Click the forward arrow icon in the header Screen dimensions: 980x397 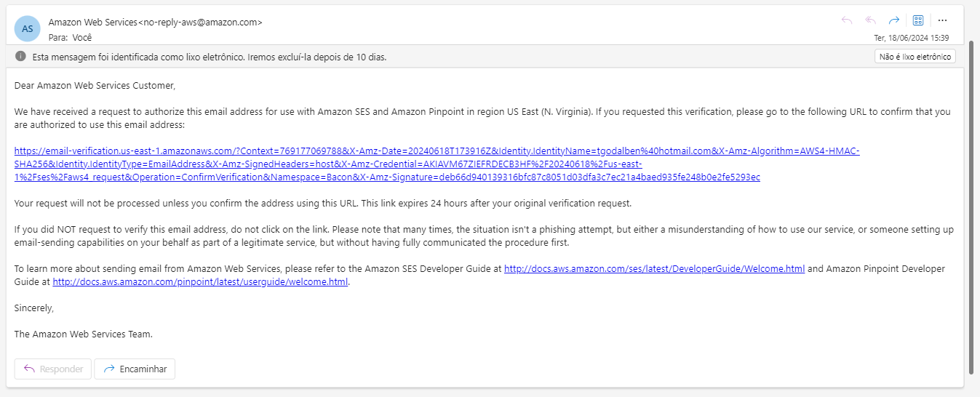pyautogui.click(x=894, y=20)
